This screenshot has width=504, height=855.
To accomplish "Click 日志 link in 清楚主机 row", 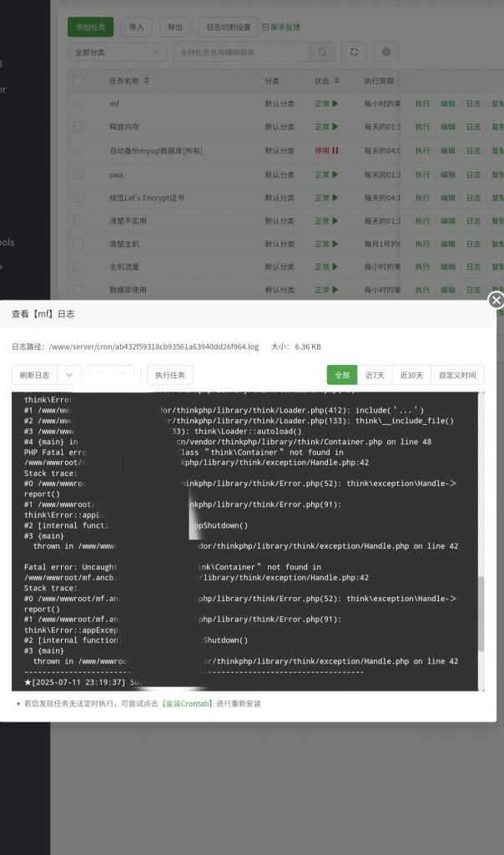I will 473,244.
